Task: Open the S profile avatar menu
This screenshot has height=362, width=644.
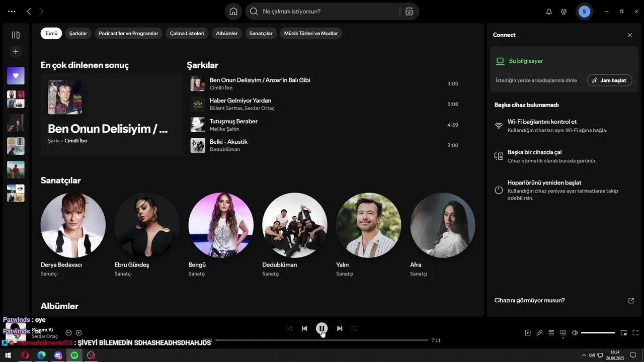Action: (584, 11)
